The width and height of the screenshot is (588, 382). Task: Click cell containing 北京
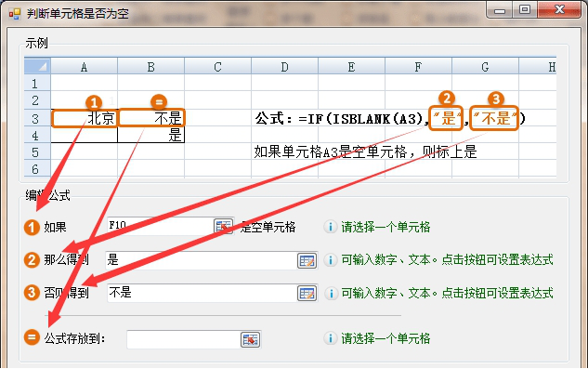click(x=85, y=118)
